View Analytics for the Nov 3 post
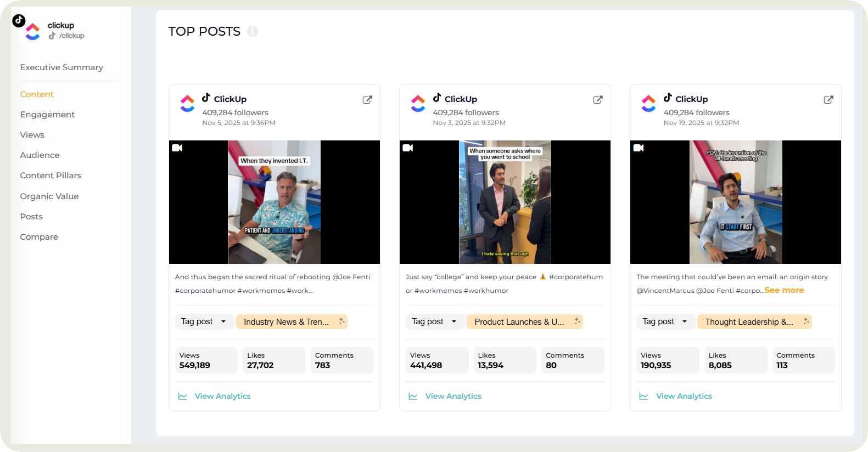 point(453,396)
